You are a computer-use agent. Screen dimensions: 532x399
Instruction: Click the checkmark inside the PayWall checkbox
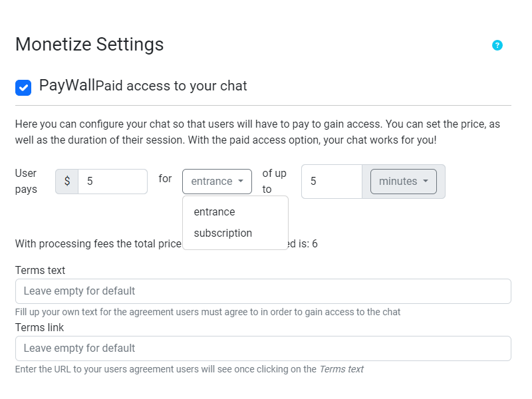23,86
